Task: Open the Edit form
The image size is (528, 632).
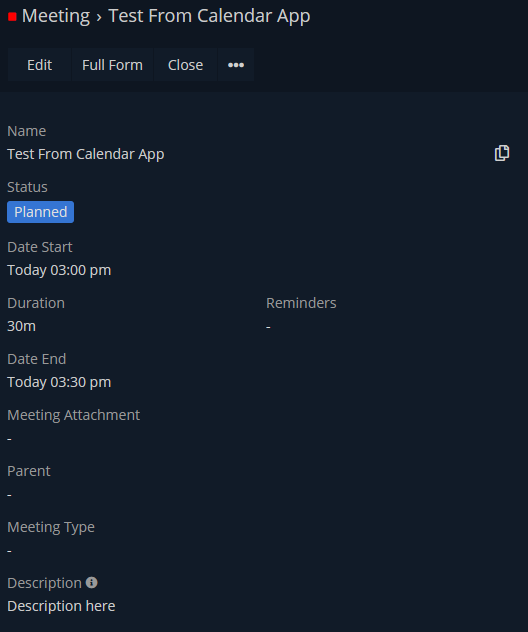Action: (39, 65)
